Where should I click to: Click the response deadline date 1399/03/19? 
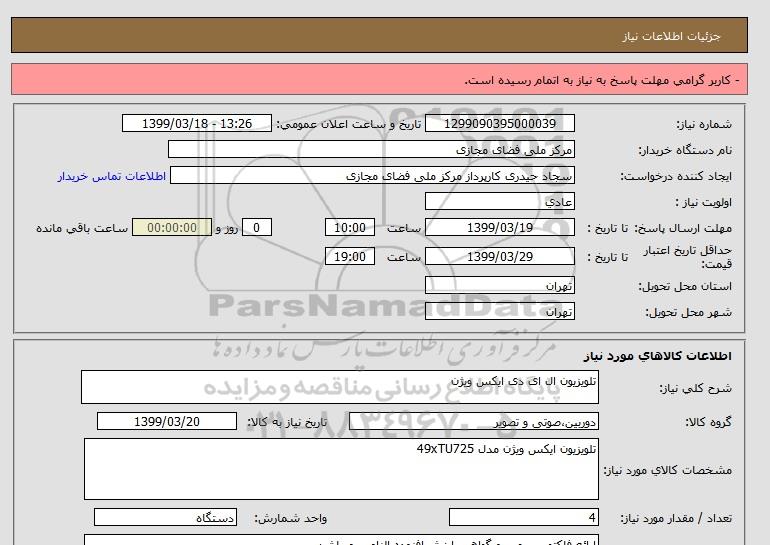(x=499, y=227)
